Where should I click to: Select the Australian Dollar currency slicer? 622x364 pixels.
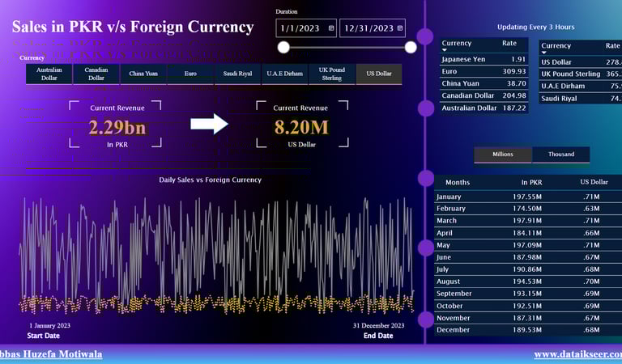pyautogui.click(x=49, y=74)
